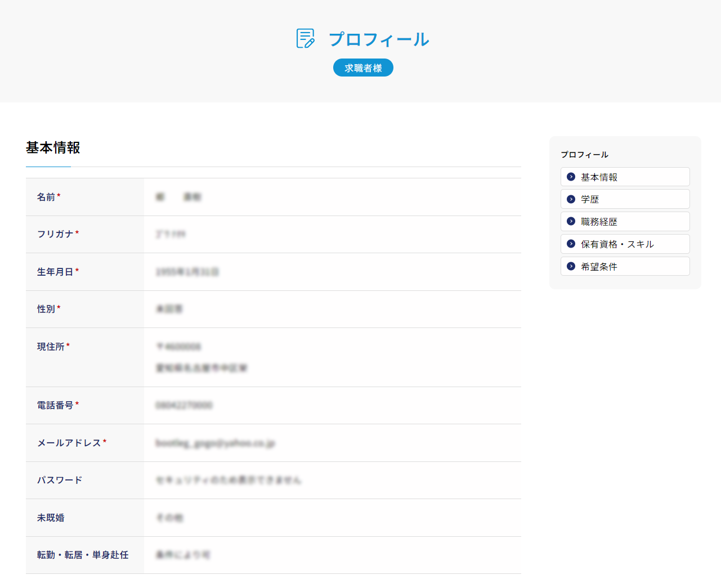Click the メールアドレス row label
The height and width of the screenshot is (588, 721).
click(69, 443)
